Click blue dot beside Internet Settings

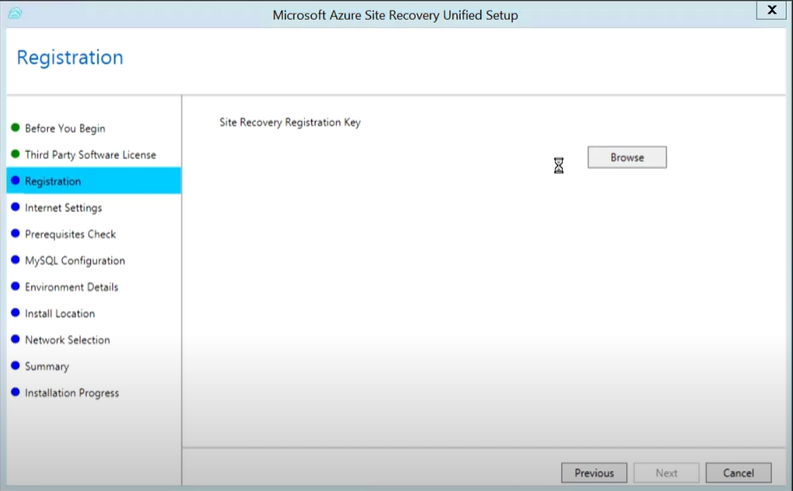pyautogui.click(x=15, y=207)
